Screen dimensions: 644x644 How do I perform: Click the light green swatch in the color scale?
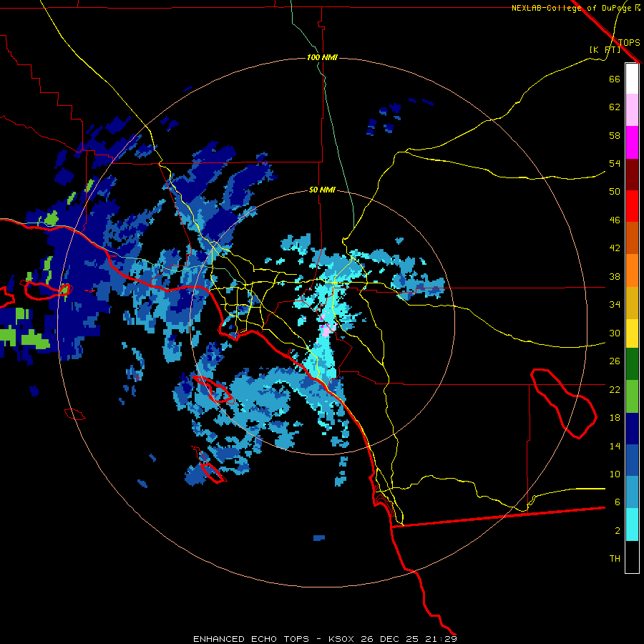click(x=632, y=396)
